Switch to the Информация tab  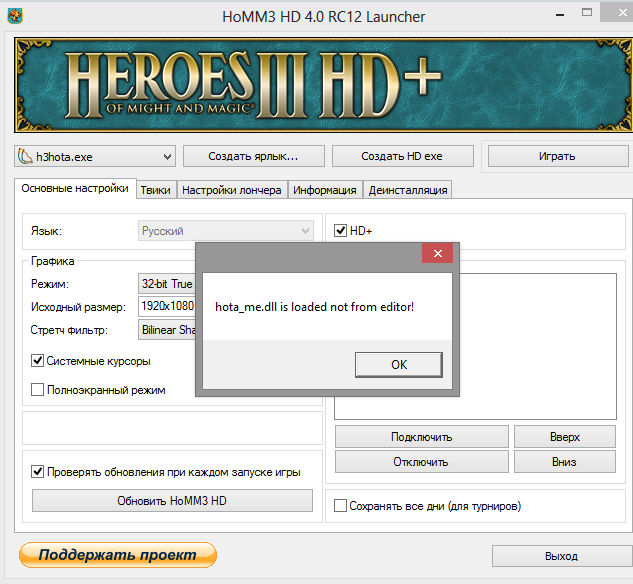[x=325, y=190]
